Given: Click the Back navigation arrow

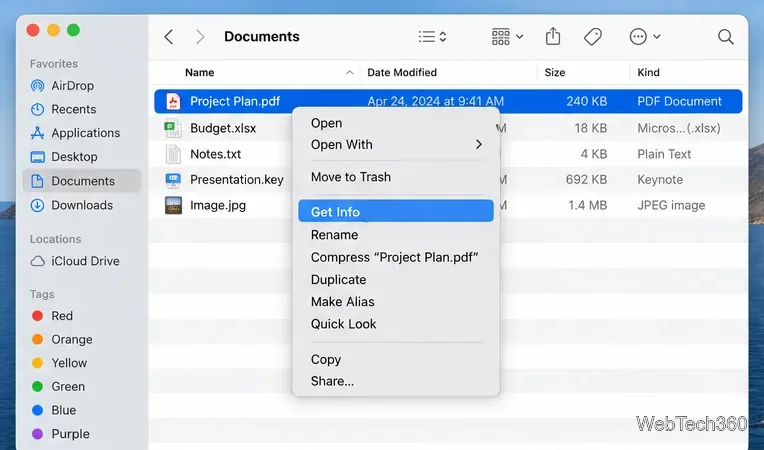Looking at the screenshot, I should [x=169, y=37].
